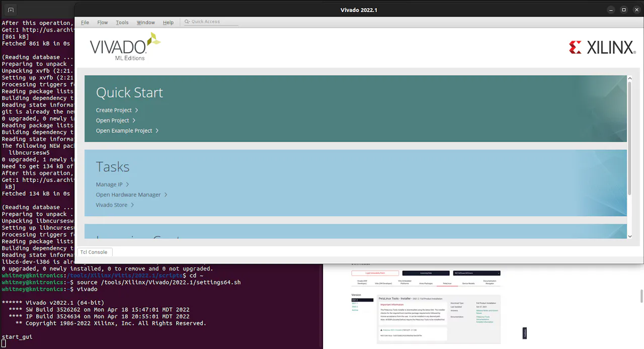
Task: Click '****** Vivado v2022.1 (64-bit)' terminal line
Action: 53,303
